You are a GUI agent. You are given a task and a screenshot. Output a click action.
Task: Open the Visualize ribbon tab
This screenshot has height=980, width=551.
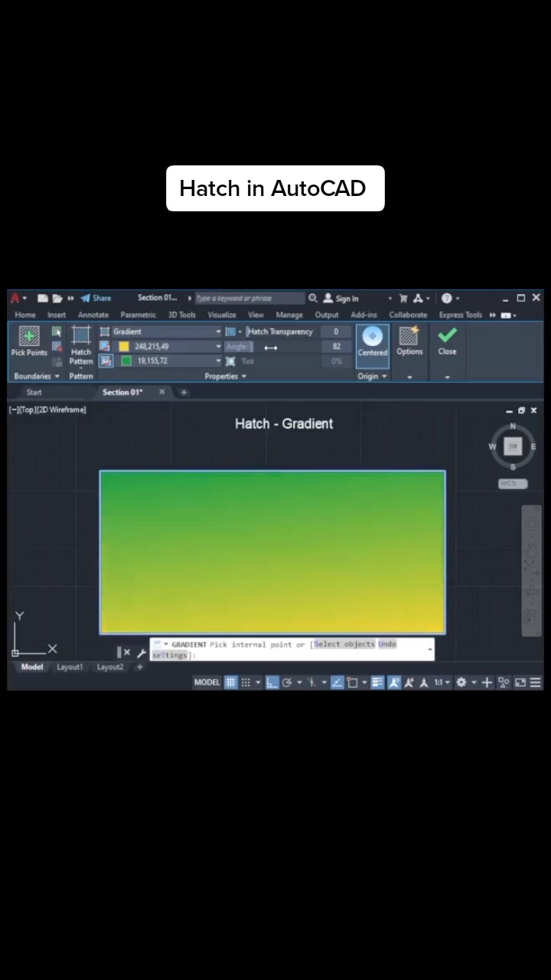pos(222,315)
